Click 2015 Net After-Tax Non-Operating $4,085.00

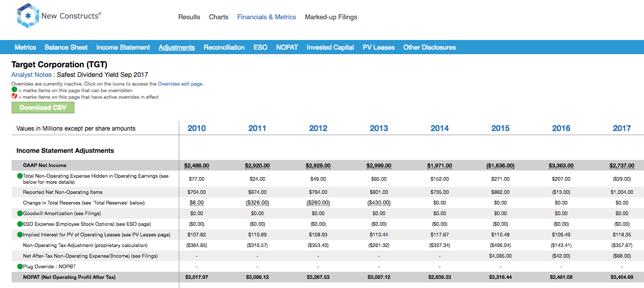click(x=500, y=256)
